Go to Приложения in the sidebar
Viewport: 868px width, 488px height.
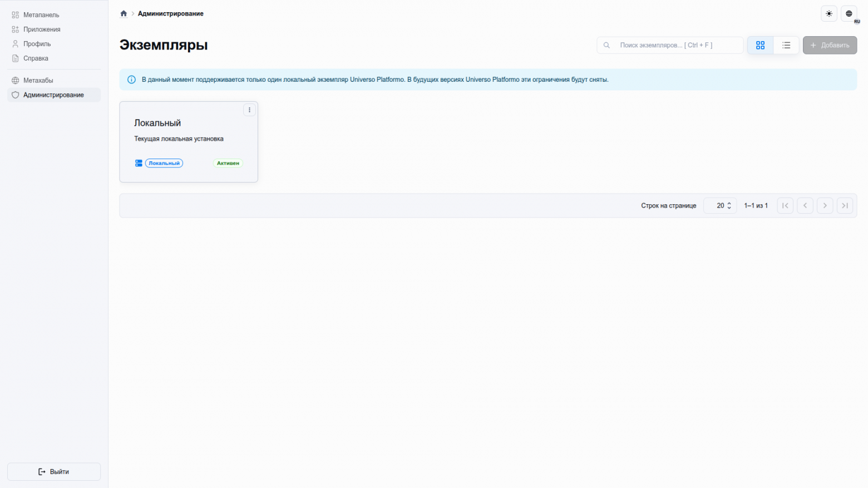point(54,29)
